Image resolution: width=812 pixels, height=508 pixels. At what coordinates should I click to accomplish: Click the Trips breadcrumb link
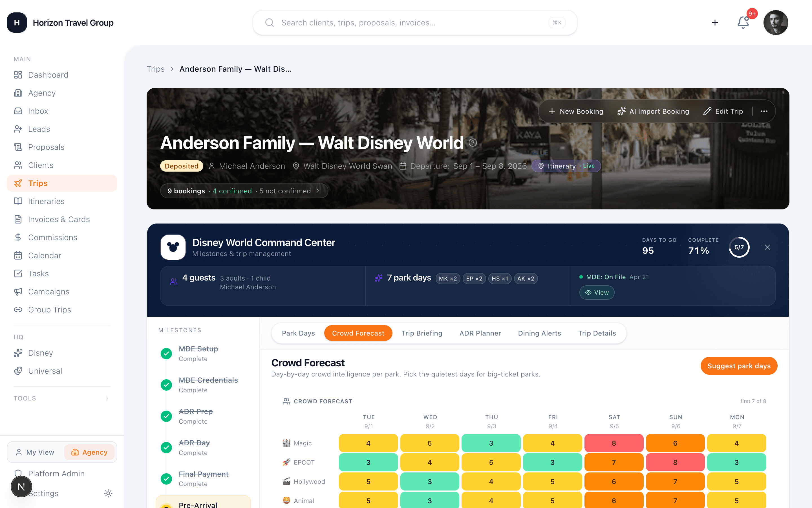[156, 69]
